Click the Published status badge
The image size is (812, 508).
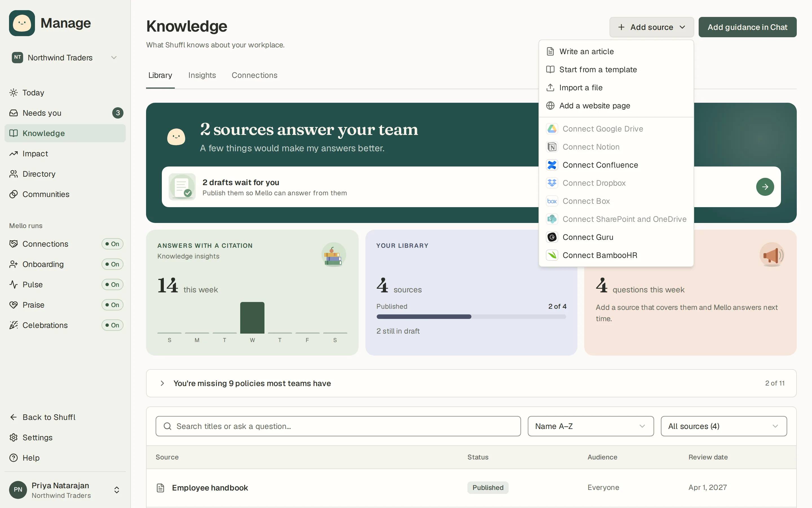pos(487,487)
